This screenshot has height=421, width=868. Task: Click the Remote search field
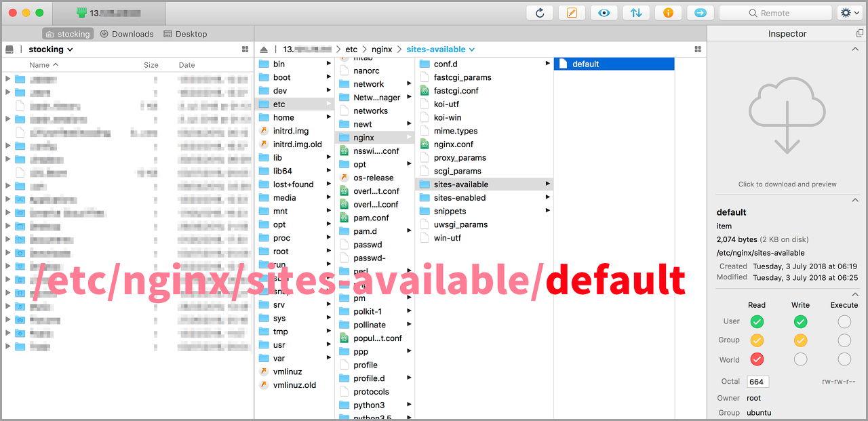tap(775, 13)
